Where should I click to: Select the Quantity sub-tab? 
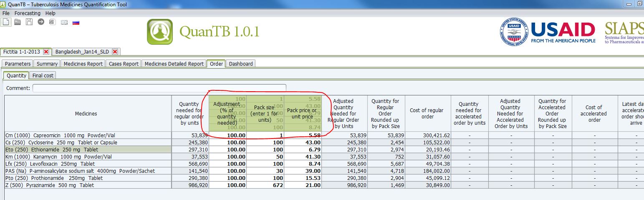tap(17, 75)
